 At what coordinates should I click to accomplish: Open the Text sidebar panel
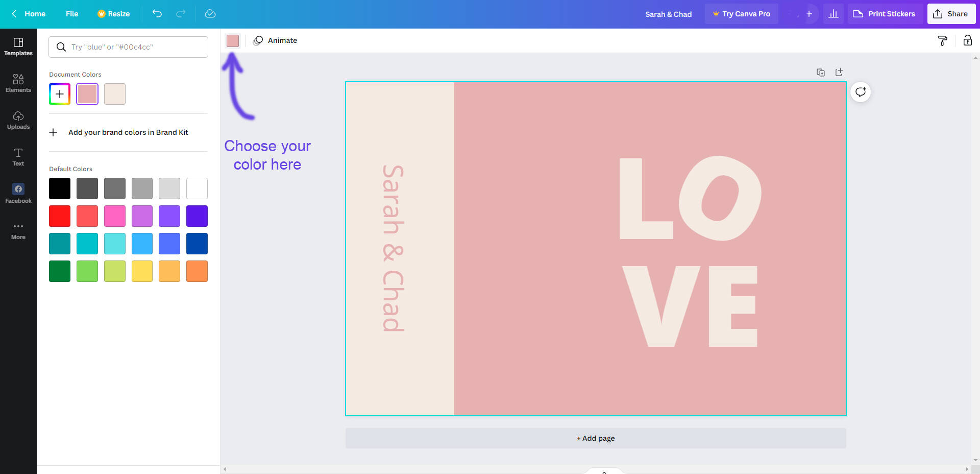click(x=18, y=157)
